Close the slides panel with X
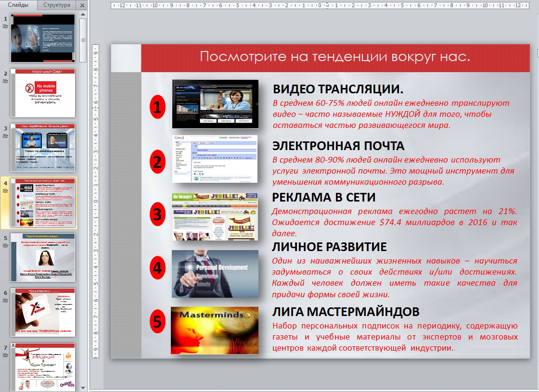The height and width of the screenshot is (392, 539). (82, 5)
